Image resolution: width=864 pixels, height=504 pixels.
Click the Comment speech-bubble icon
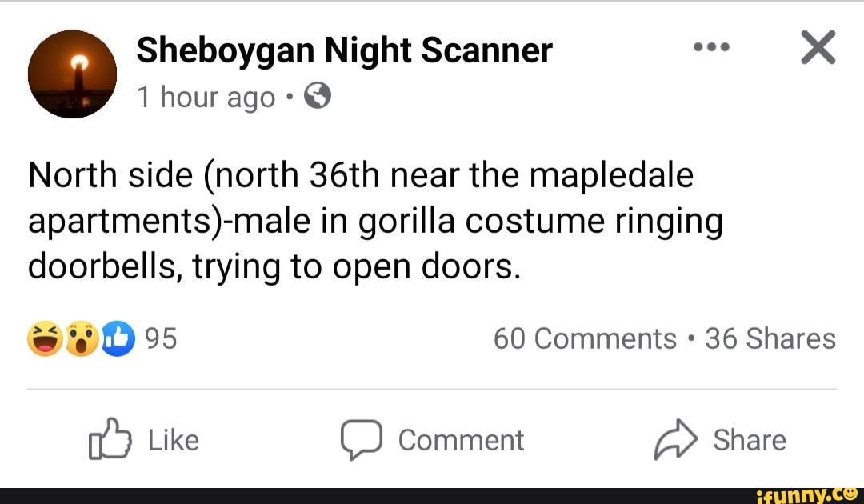pyautogui.click(x=362, y=439)
